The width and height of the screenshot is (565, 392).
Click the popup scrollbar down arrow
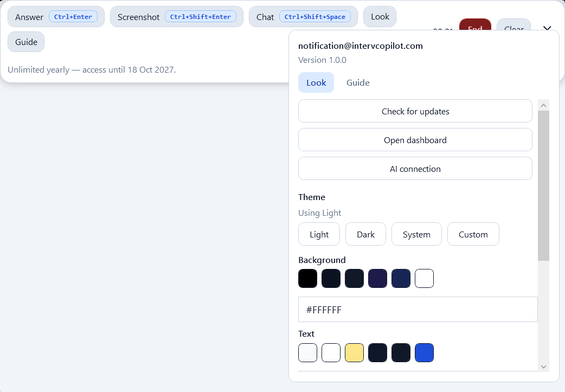543,367
